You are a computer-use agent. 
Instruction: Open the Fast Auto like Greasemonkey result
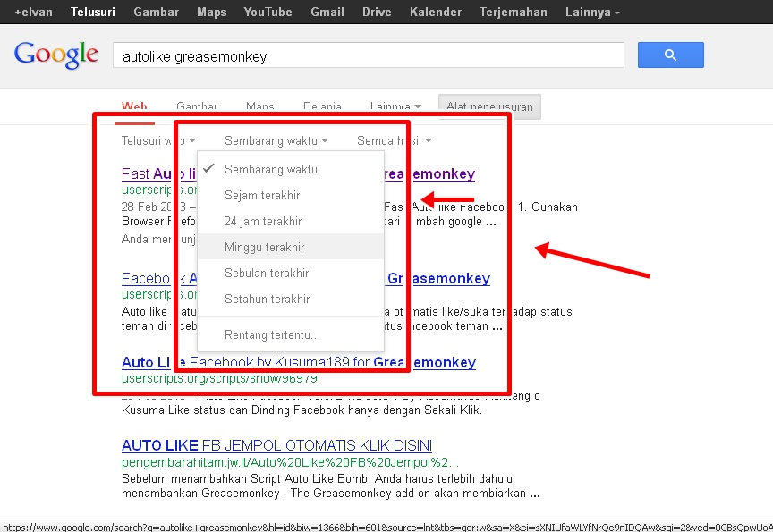[298, 173]
